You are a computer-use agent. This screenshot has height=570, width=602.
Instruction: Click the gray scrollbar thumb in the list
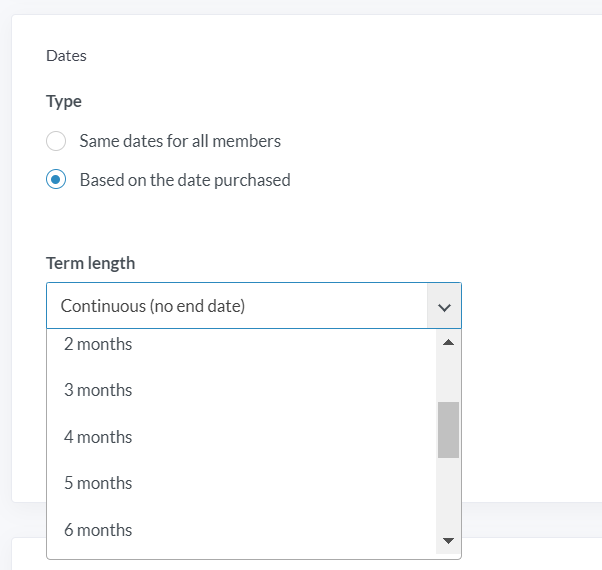448,430
